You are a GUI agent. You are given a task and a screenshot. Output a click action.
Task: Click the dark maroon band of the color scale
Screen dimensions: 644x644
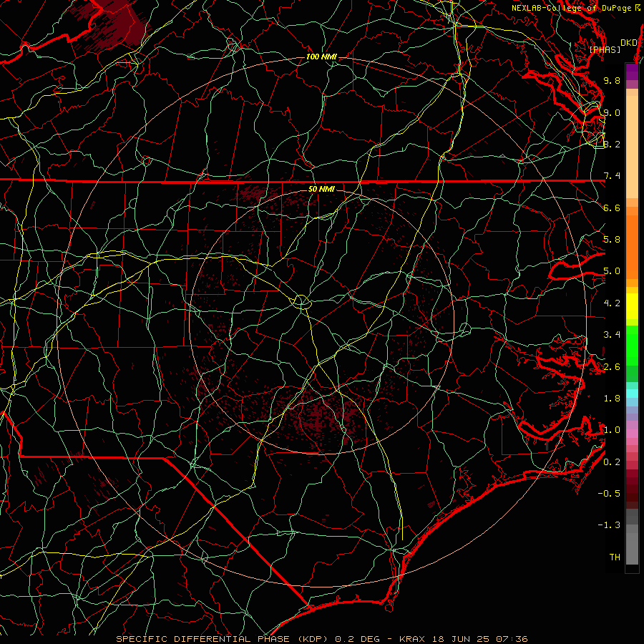coord(632,489)
